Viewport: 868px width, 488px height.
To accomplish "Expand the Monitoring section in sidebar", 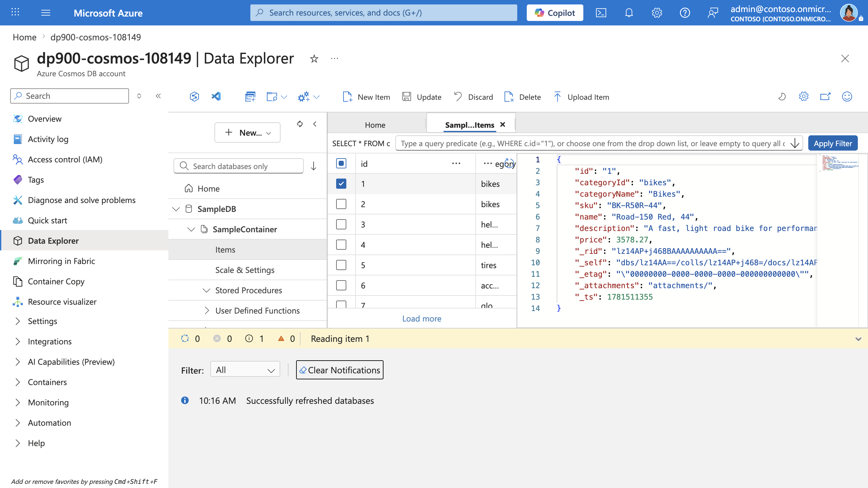I will click(x=17, y=403).
